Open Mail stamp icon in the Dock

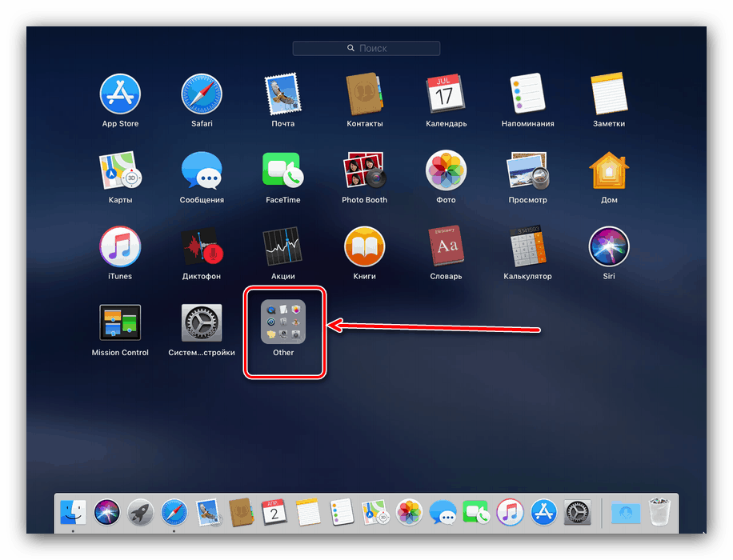207,512
